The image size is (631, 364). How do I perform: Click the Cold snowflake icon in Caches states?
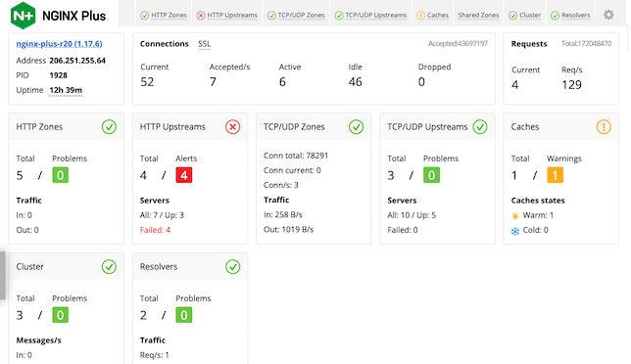pyautogui.click(x=515, y=231)
